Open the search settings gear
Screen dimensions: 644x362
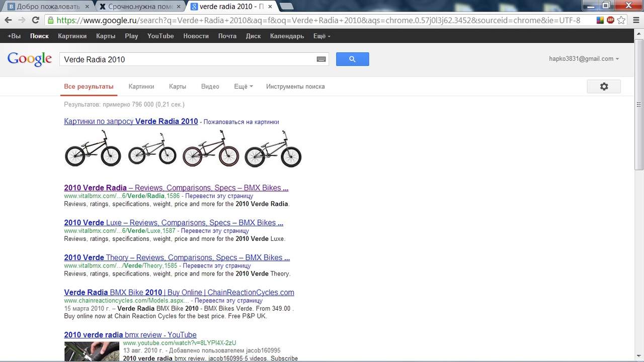point(604,86)
